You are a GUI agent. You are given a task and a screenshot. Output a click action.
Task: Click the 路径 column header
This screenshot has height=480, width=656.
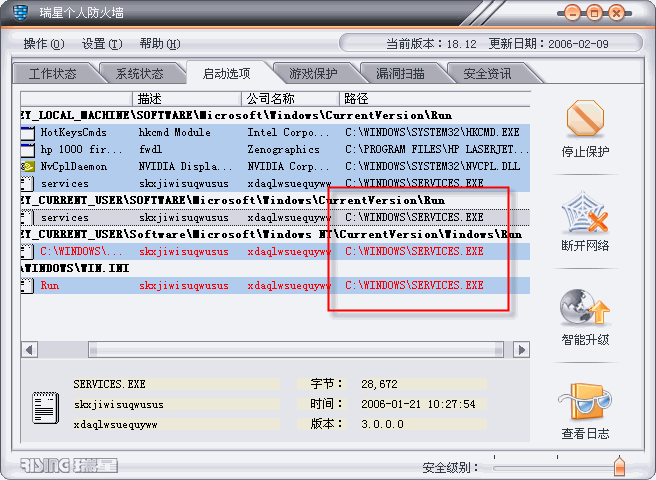tap(435, 99)
